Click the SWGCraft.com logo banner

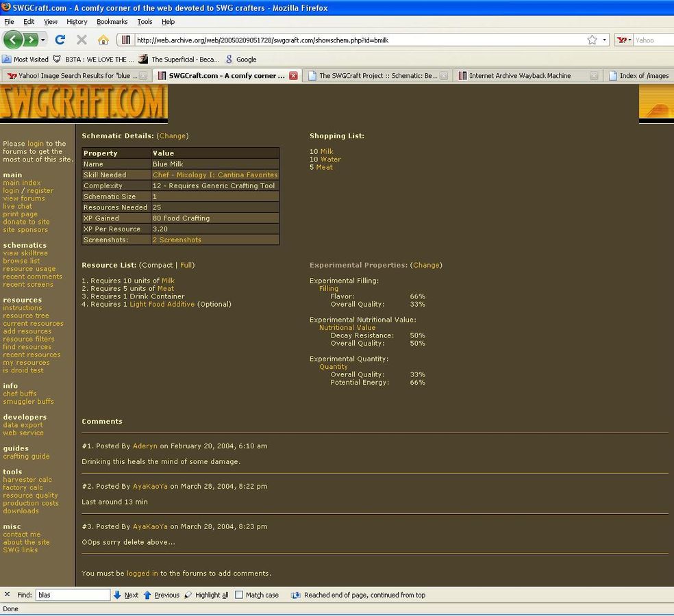[x=84, y=103]
